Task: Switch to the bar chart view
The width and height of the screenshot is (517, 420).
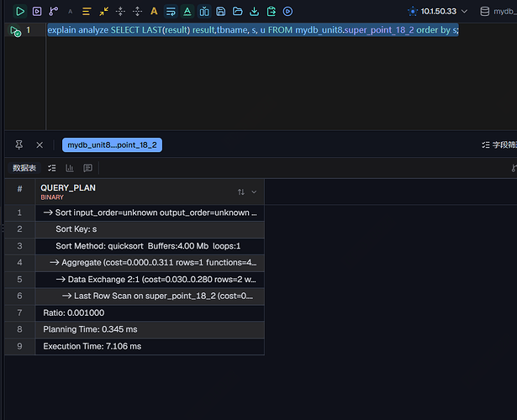Action: pyautogui.click(x=70, y=168)
